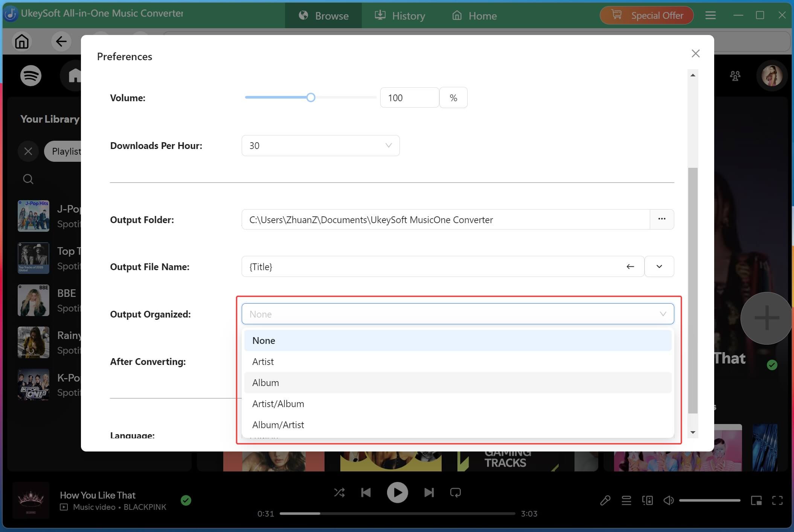Select the Spotify logo in the sidebar

click(x=30, y=75)
